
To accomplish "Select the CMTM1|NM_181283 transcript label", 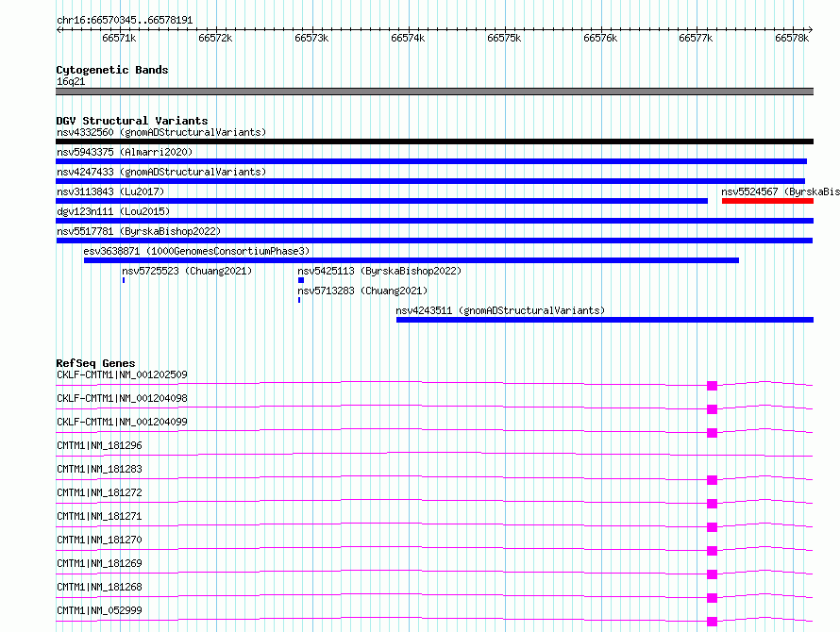I will pos(99,469).
